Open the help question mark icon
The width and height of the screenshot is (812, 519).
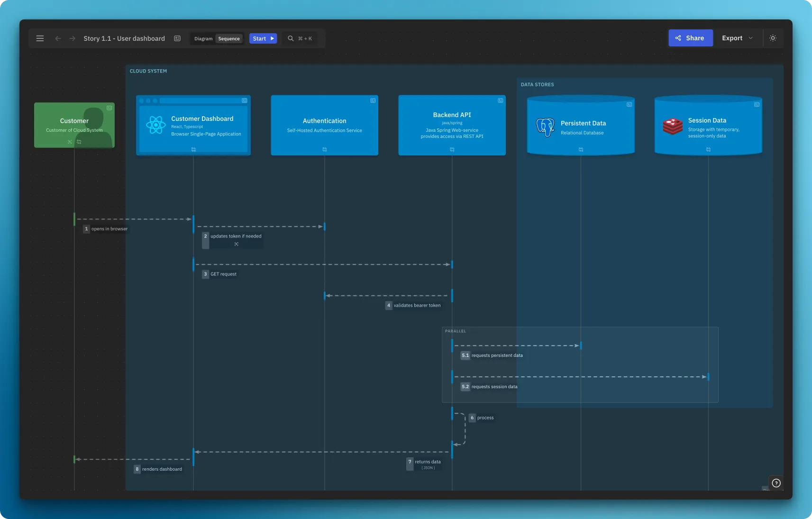(x=776, y=483)
